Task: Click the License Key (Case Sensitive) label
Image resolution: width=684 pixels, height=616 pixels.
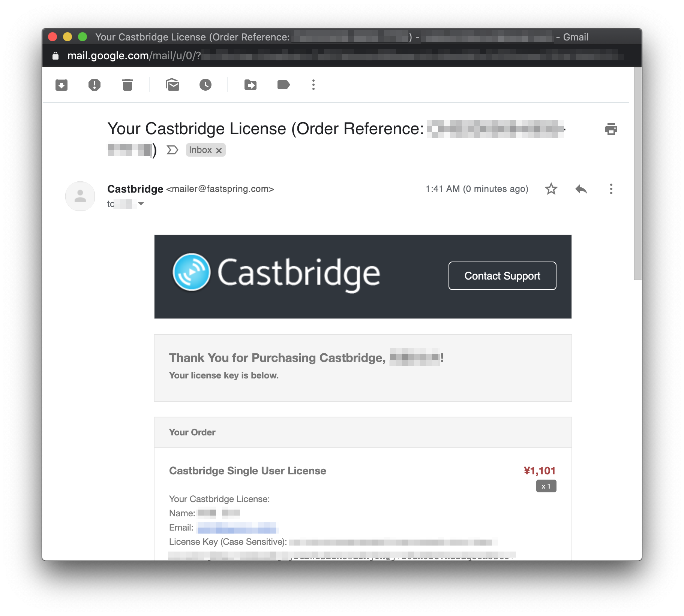Action: (228, 542)
